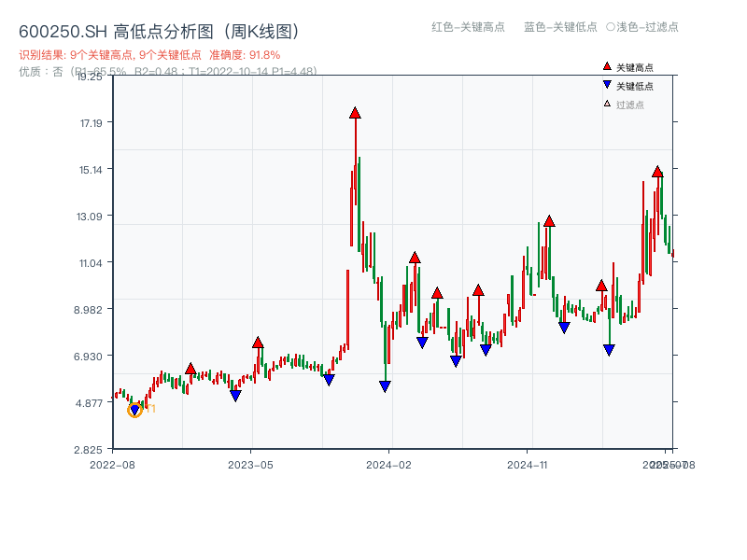The height and width of the screenshot is (560, 747).
Task: Click the blue triangle icon beside 关键低点 legend
Action: 607,85
